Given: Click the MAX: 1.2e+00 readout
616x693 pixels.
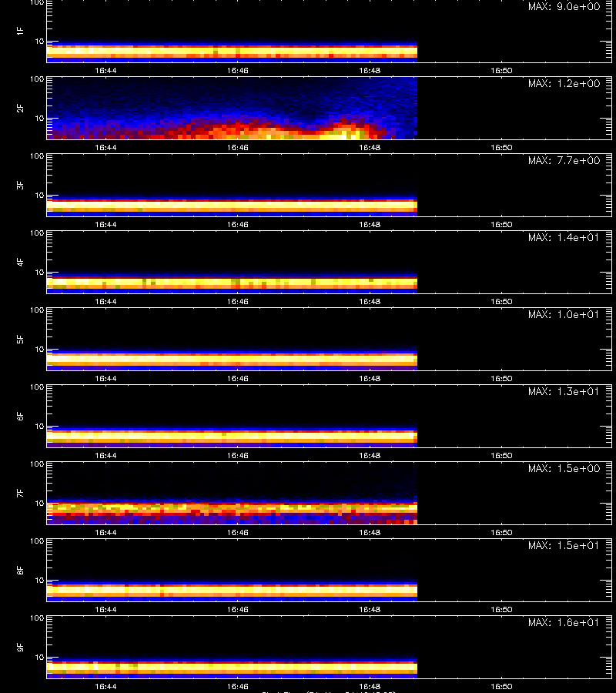Looking at the screenshot, I should pyautogui.click(x=564, y=83).
